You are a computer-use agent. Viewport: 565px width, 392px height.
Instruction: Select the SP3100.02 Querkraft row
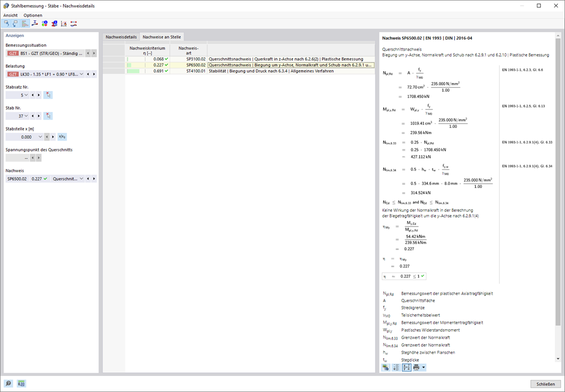[x=238, y=59]
